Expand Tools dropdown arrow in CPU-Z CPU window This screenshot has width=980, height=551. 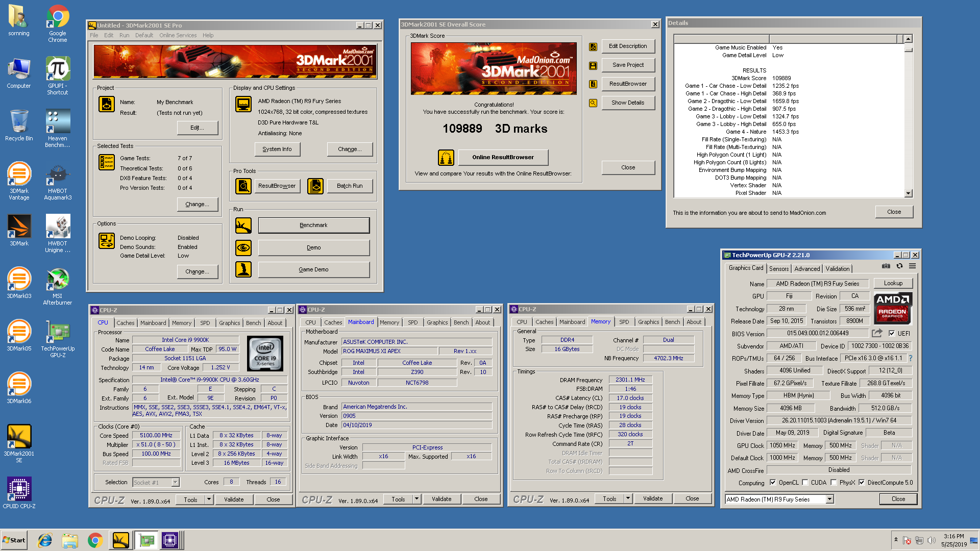point(209,499)
